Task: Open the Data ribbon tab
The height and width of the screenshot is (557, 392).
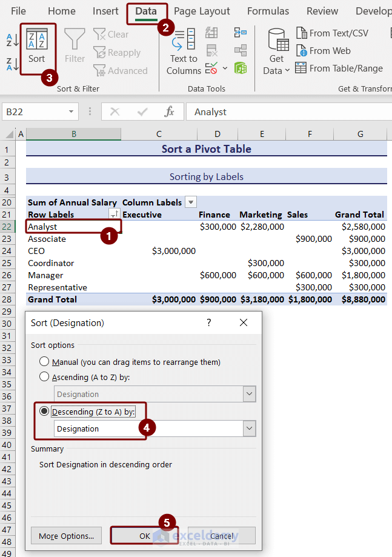Action: [146, 11]
